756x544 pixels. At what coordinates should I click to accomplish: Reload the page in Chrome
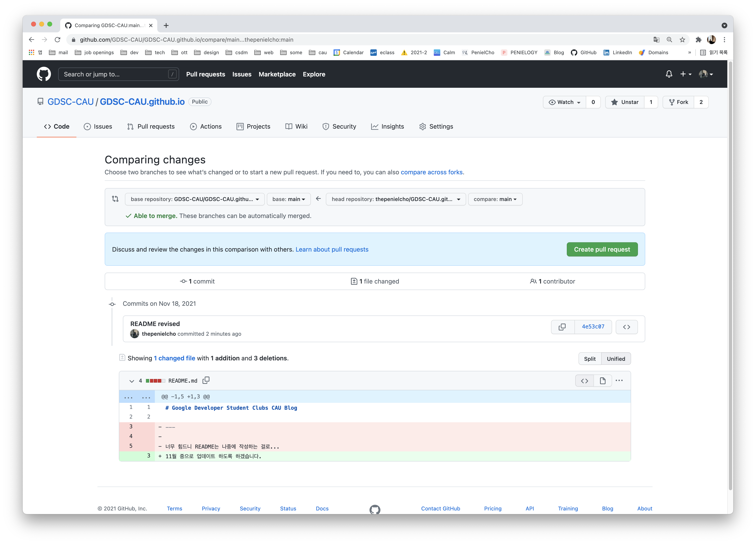(x=57, y=40)
